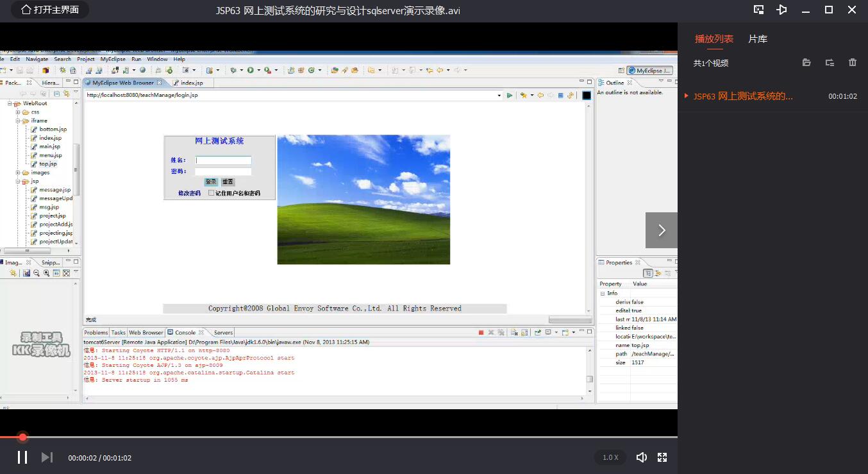Screen dimensions: 868x474
Task: Select main.jsp in the package tree
Action: pyautogui.click(x=49, y=147)
